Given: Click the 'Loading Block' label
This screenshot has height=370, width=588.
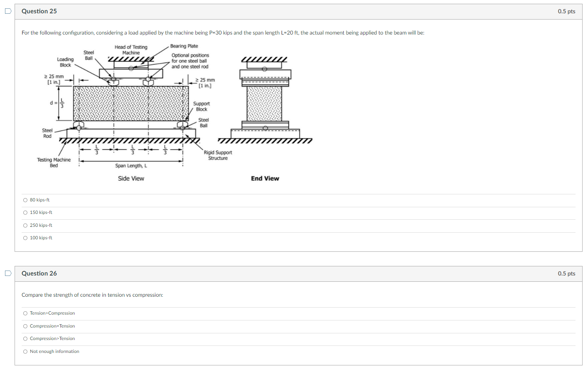Looking at the screenshot, I should (65, 62).
